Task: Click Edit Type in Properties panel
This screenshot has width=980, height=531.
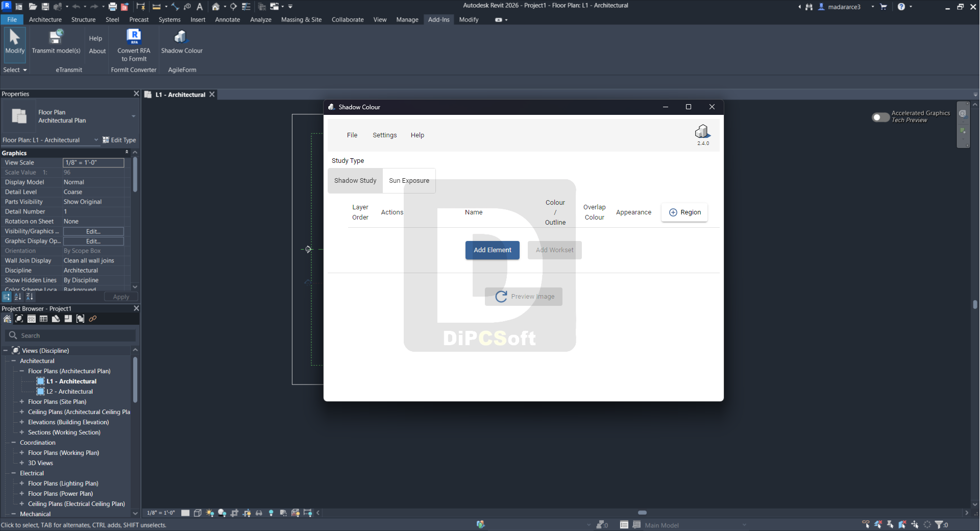Action: tap(119, 140)
